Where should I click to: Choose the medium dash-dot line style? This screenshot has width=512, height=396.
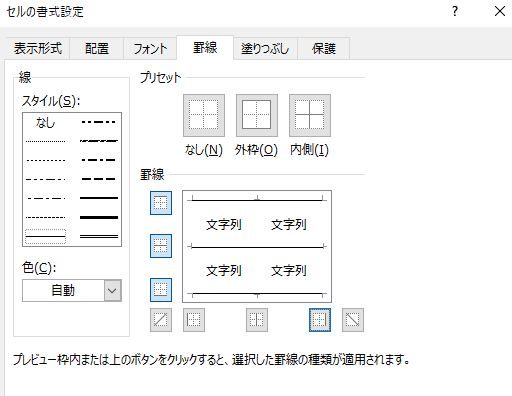pyautogui.click(x=99, y=160)
